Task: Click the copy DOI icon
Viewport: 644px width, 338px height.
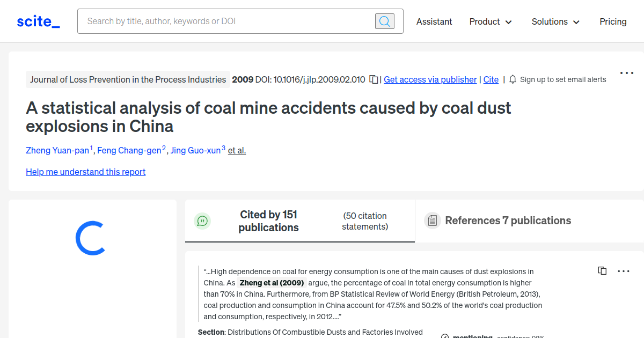Action: tap(374, 78)
